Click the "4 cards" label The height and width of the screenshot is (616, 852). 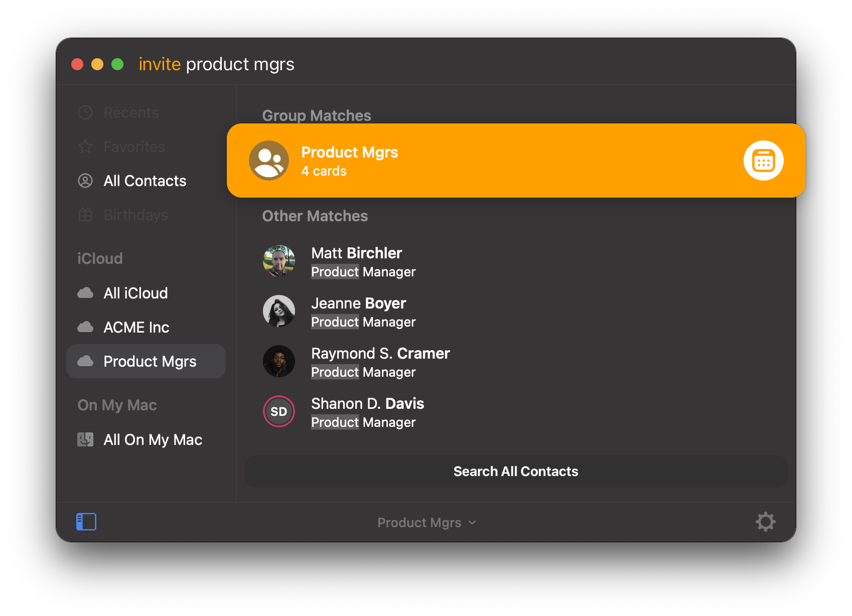coord(324,171)
